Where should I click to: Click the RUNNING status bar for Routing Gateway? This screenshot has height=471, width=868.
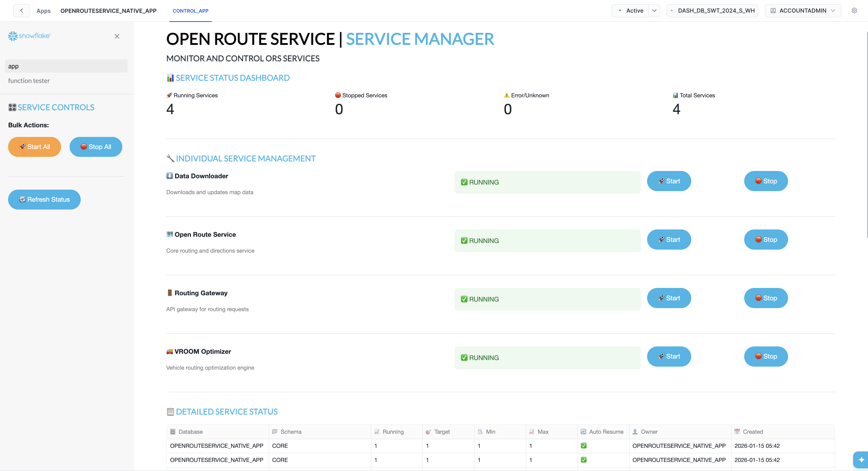547,299
